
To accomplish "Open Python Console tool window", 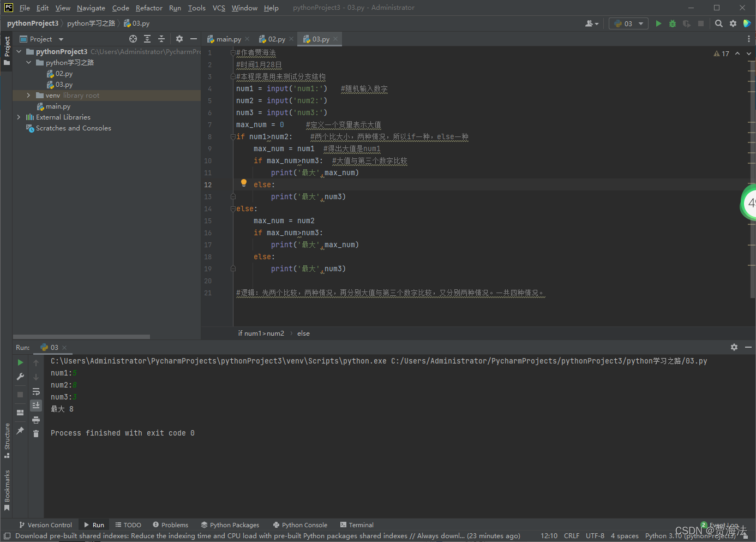I will point(300,525).
